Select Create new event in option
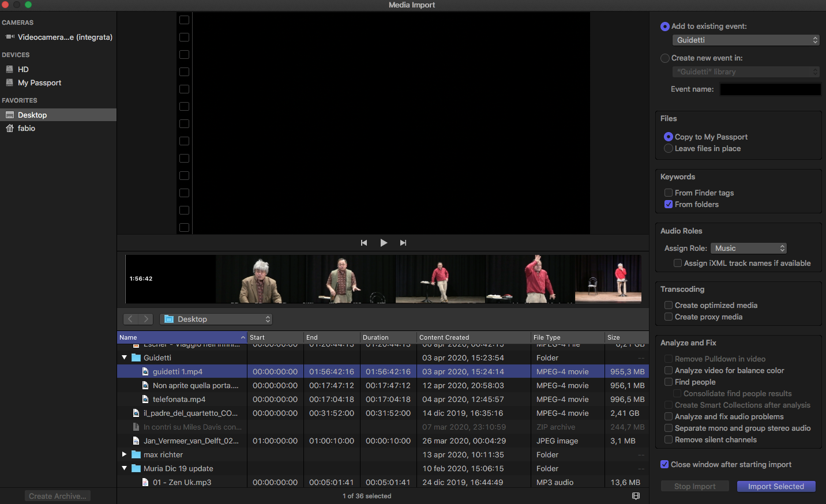The width and height of the screenshot is (826, 504). tap(665, 58)
